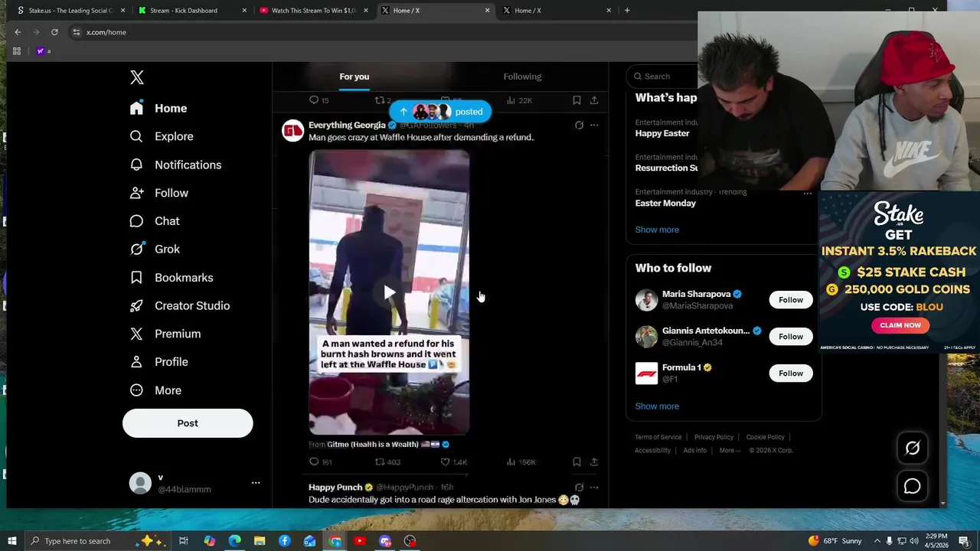
Task: Open Privacy Policy footer link
Action: (714, 437)
